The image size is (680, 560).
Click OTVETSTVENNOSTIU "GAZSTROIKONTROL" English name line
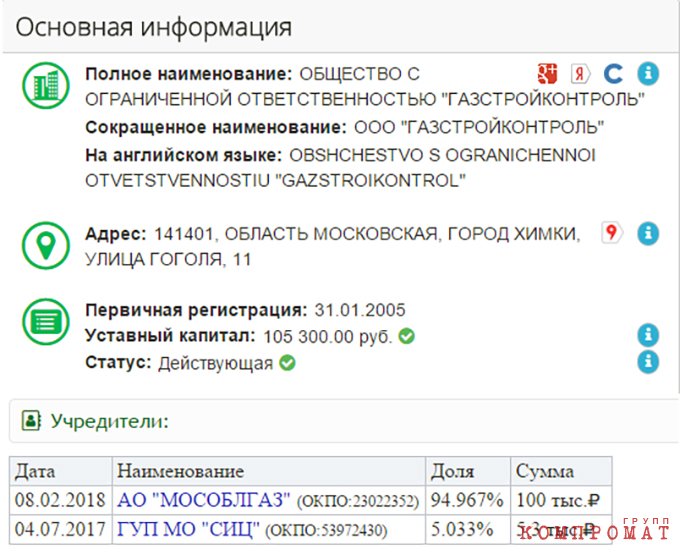[x=275, y=180]
